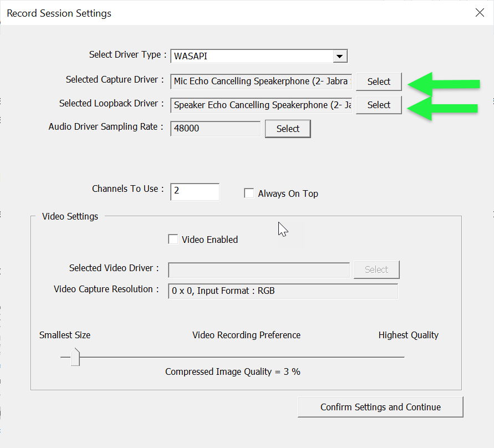
Task: Click Select button for Capture Driver
Action: click(x=379, y=82)
